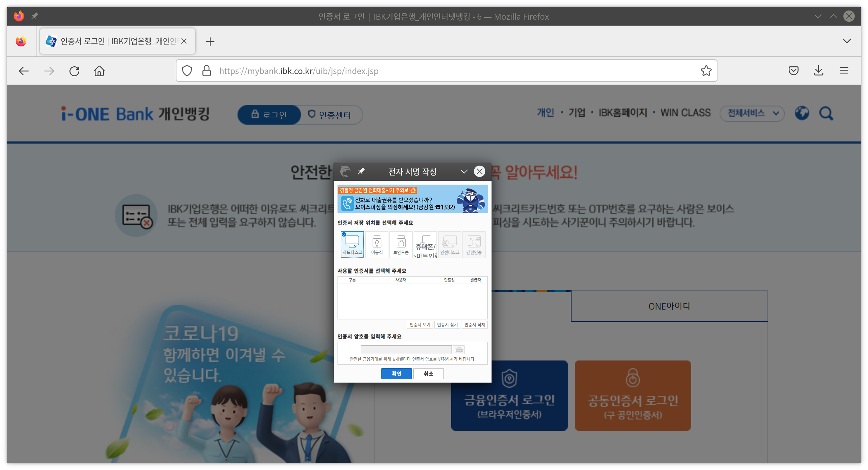Screen dimensions: 868x470
Task: Open a new browser tab
Action: pos(210,41)
